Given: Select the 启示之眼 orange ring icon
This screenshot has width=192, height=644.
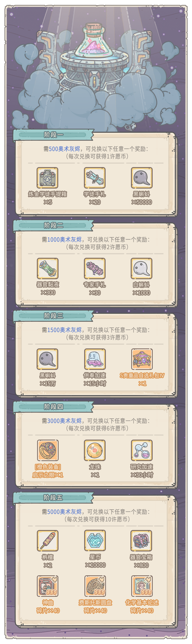Looking at the screenshot, I should (x=48, y=450).
